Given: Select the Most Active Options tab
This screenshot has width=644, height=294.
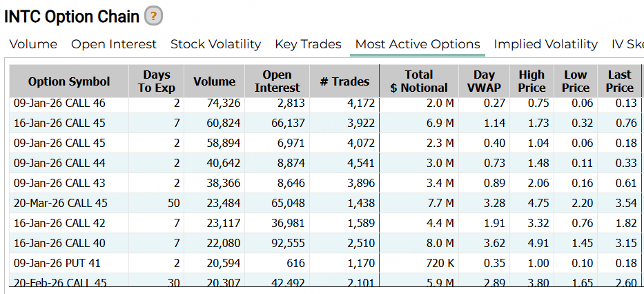Looking at the screenshot, I should pyautogui.click(x=417, y=44).
